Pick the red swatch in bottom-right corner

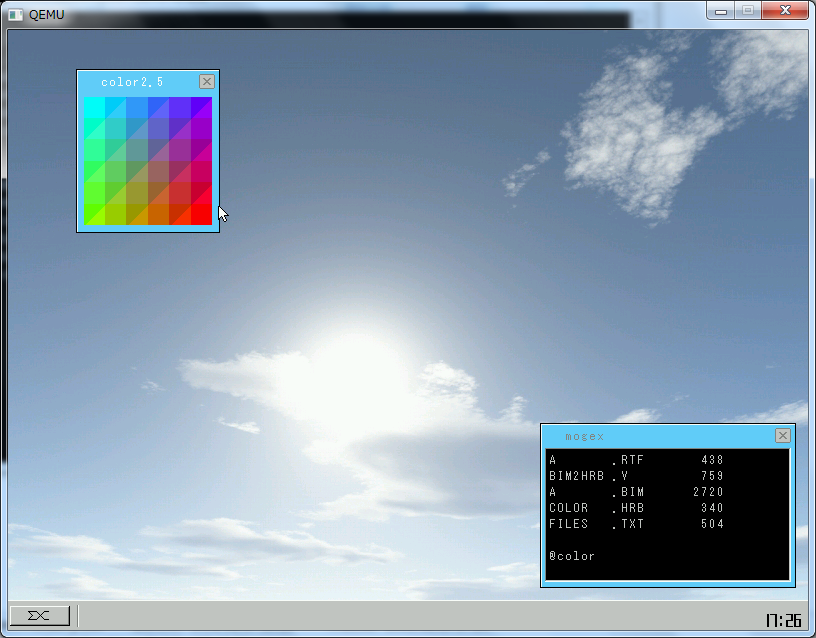coord(201,215)
